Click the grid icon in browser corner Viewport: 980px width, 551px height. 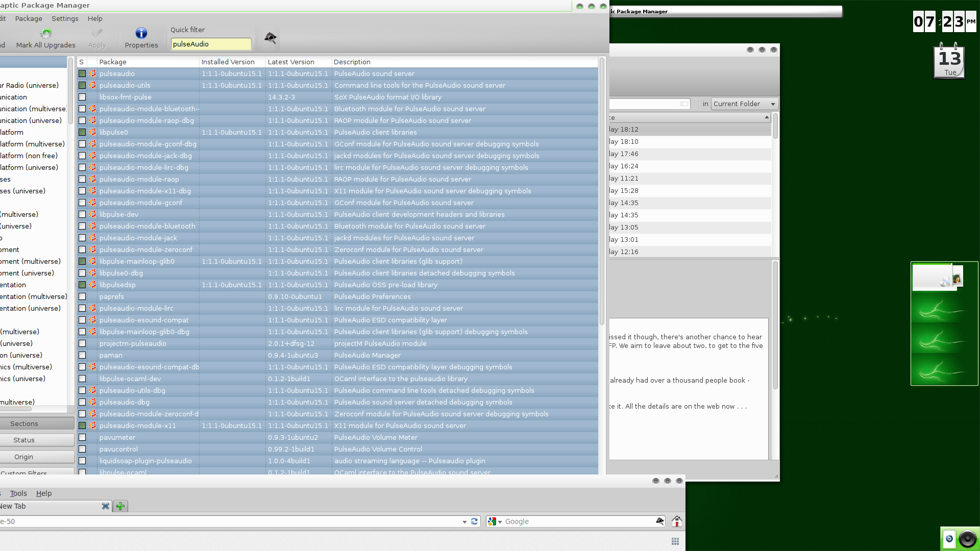(675, 541)
